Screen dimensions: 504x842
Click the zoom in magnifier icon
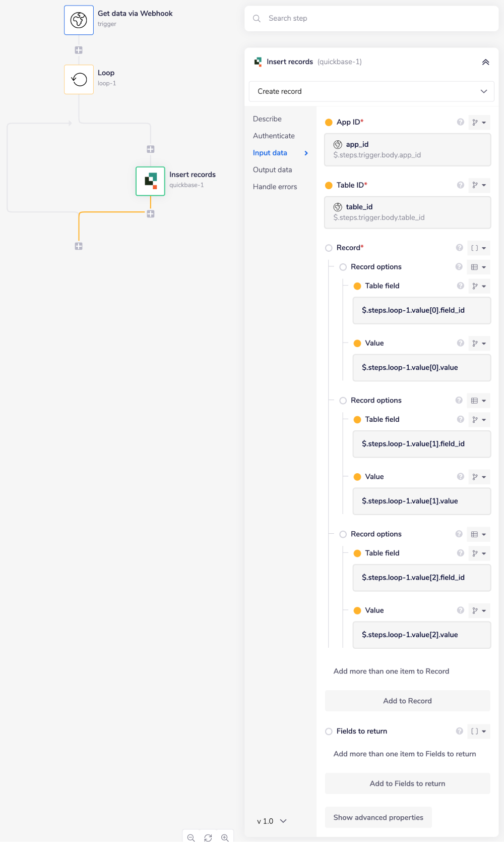[225, 837]
